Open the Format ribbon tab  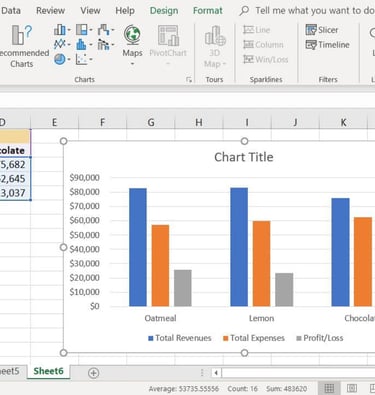(207, 11)
